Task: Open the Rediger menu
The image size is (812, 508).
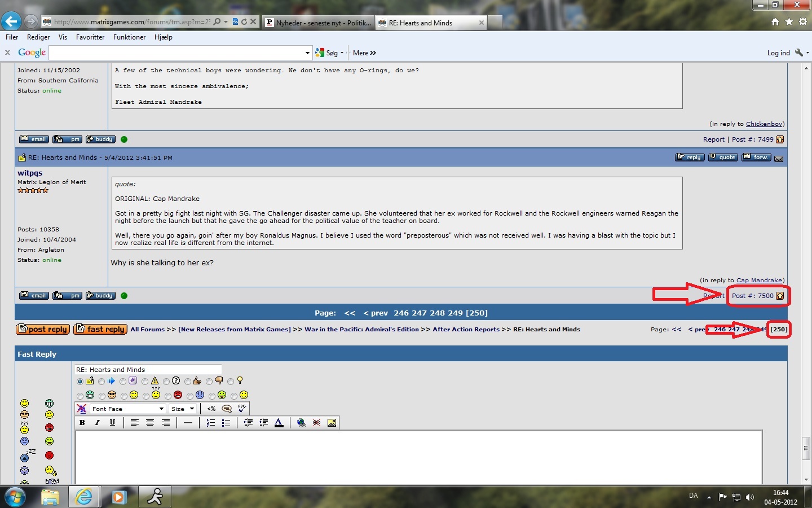Action: click(x=38, y=37)
